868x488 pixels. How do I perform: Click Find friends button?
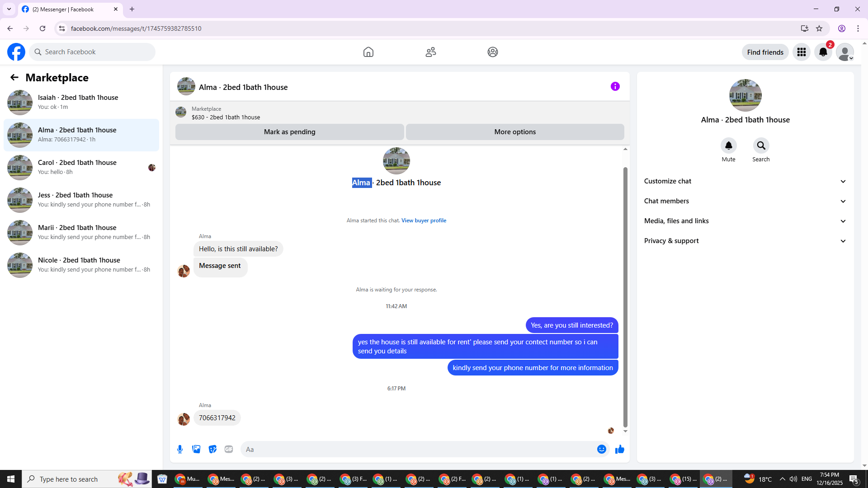[x=765, y=52]
